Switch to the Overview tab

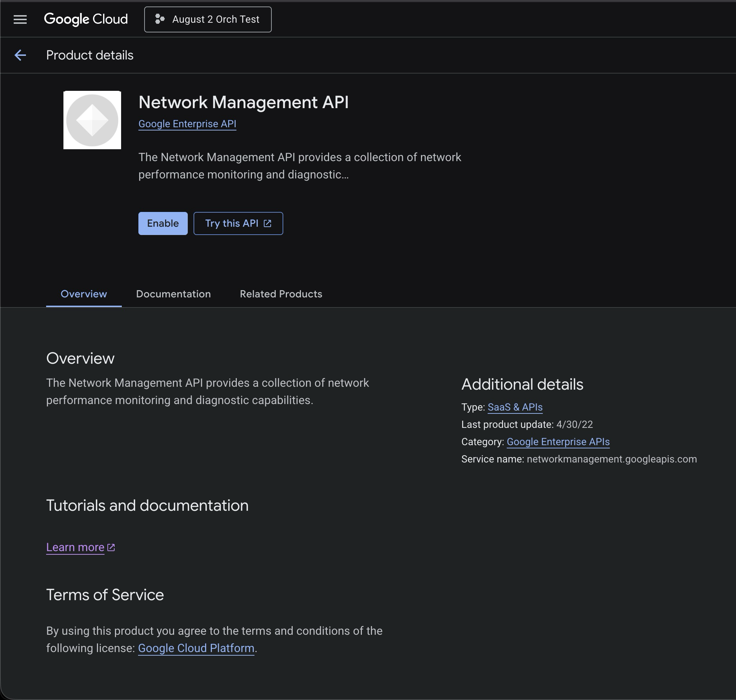coord(84,294)
